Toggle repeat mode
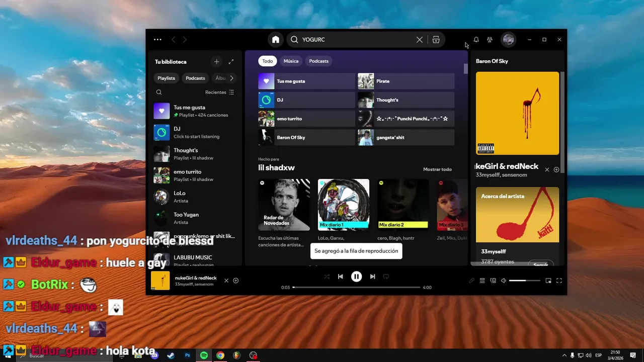644x362 pixels. click(x=386, y=277)
